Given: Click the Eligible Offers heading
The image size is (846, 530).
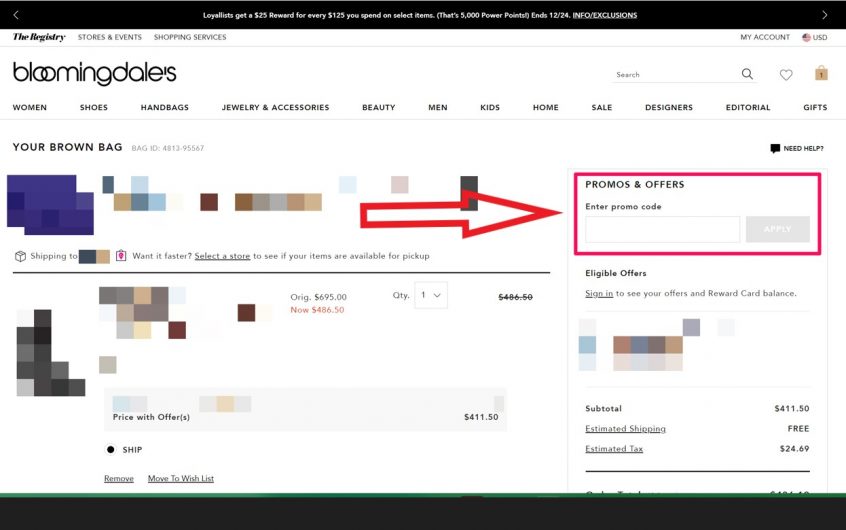Looking at the screenshot, I should [x=616, y=273].
